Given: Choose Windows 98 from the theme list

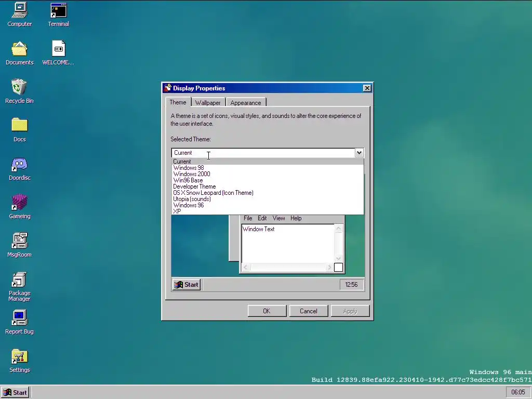Looking at the screenshot, I should tap(268, 168).
